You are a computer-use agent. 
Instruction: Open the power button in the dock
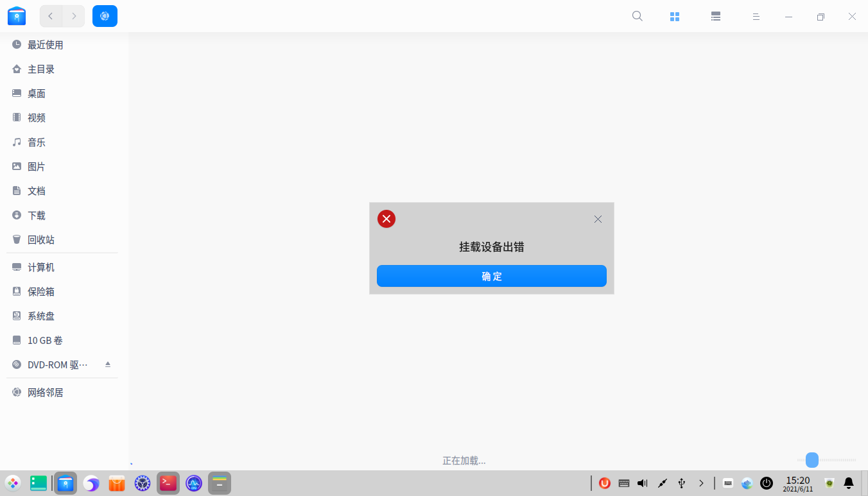pyautogui.click(x=767, y=483)
